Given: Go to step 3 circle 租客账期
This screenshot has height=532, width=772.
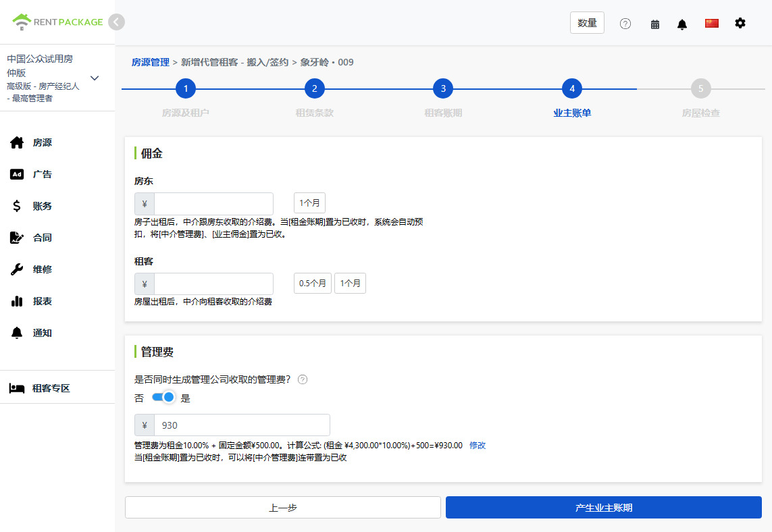Looking at the screenshot, I should [443, 88].
